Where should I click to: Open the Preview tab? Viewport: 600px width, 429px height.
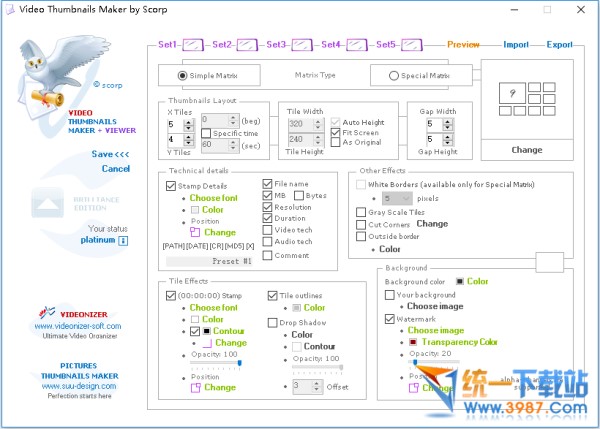coord(463,45)
